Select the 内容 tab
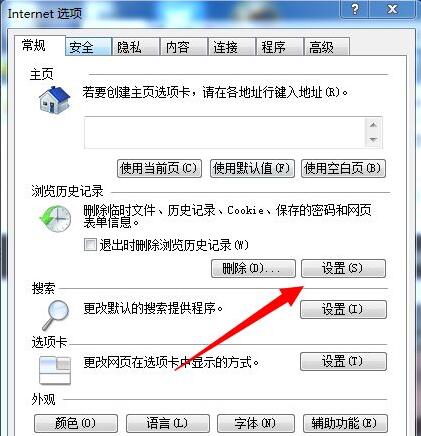 pos(183,47)
